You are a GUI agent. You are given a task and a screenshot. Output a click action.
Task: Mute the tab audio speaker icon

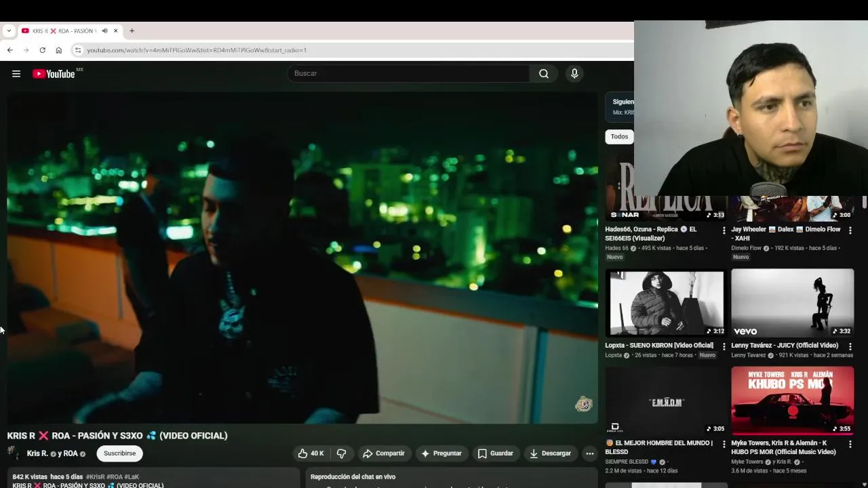coord(104,30)
